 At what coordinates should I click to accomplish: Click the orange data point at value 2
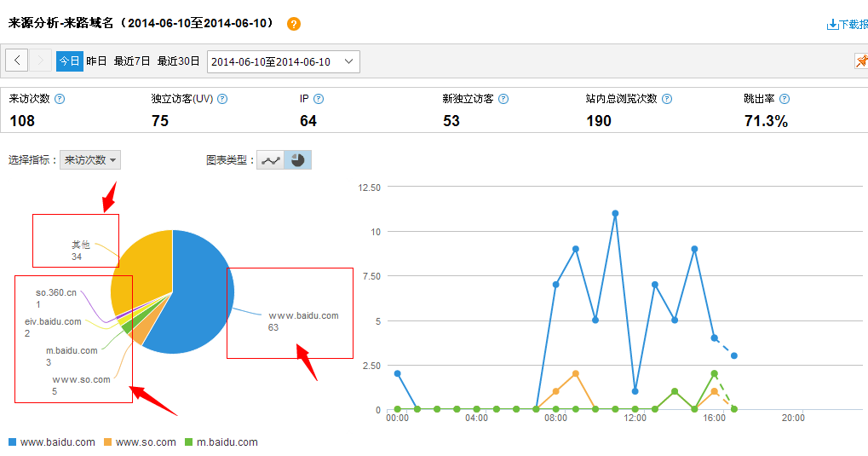576,374
